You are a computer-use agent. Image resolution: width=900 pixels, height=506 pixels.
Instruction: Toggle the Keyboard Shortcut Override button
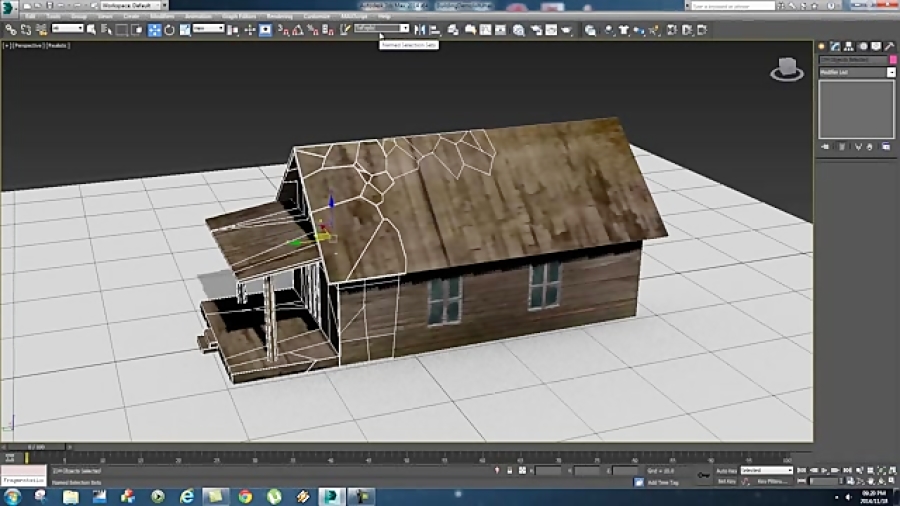[x=265, y=30]
